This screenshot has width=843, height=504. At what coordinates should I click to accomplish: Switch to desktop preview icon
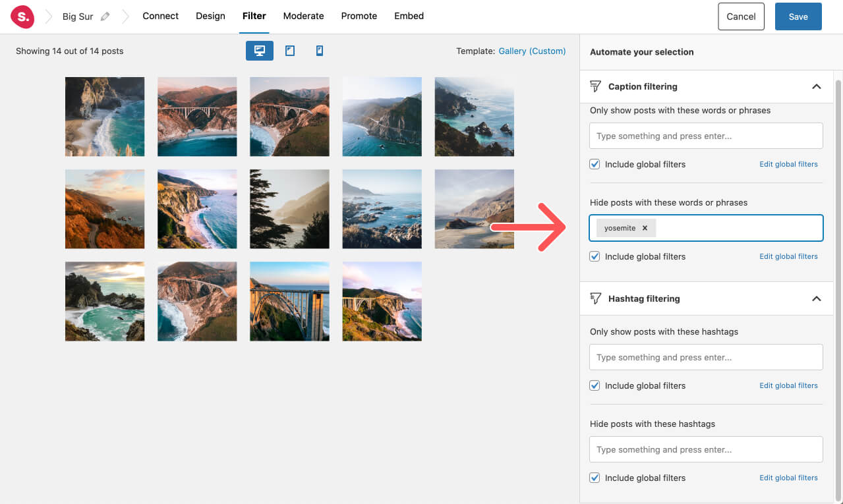coord(260,51)
